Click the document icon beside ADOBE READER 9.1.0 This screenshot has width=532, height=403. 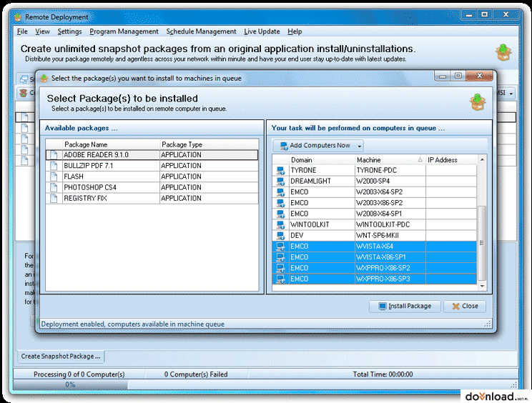[54, 155]
